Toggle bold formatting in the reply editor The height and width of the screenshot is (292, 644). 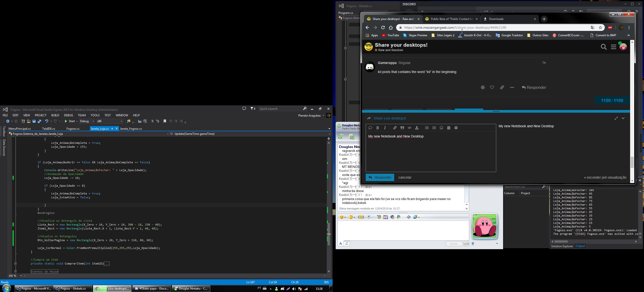377,128
